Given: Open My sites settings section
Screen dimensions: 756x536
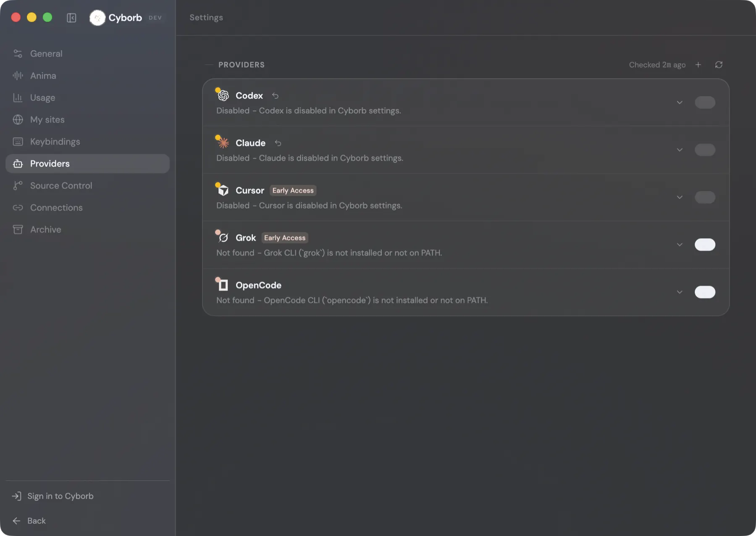Looking at the screenshot, I should (x=87, y=120).
